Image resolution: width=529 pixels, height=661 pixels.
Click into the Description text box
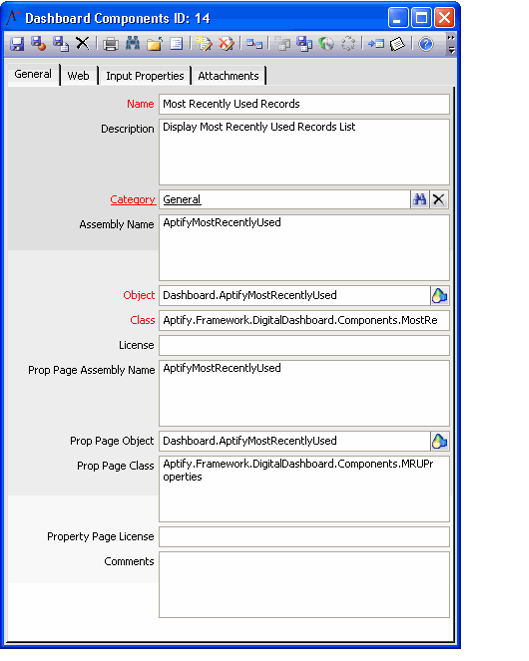tap(304, 152)
